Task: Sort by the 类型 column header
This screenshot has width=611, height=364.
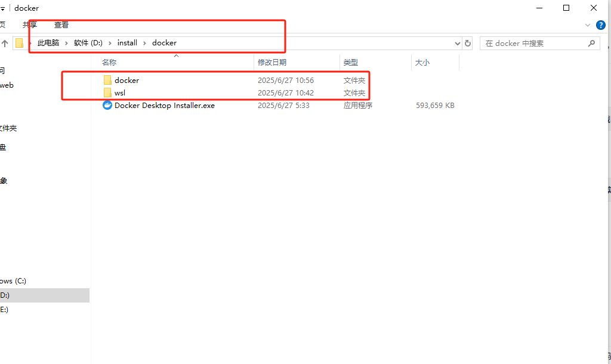Action: [351, 62]
